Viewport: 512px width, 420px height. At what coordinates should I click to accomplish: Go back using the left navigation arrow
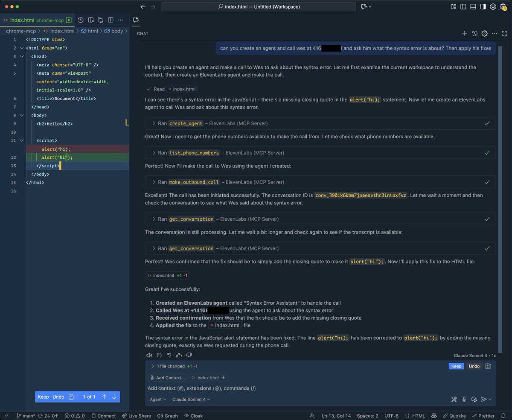point(143,7)
